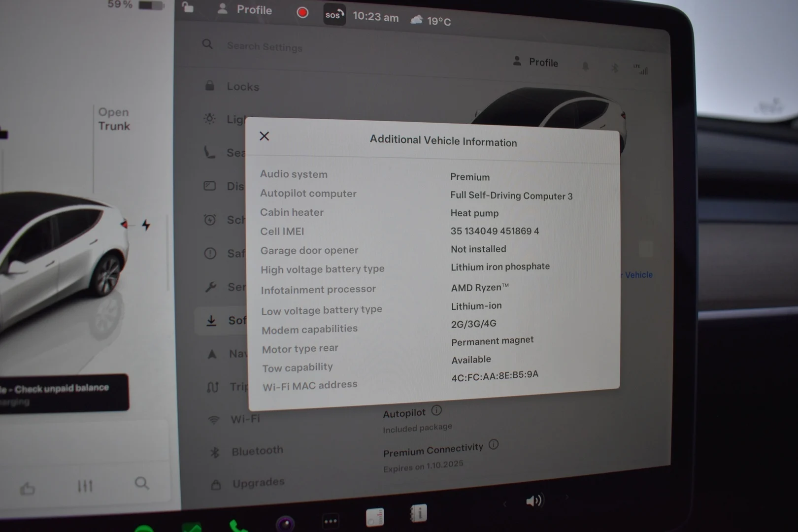Tap the SOS emergency call icon
Image resolution: width=798 pixels, height=532 pixels.
click(x=334, y=15)
